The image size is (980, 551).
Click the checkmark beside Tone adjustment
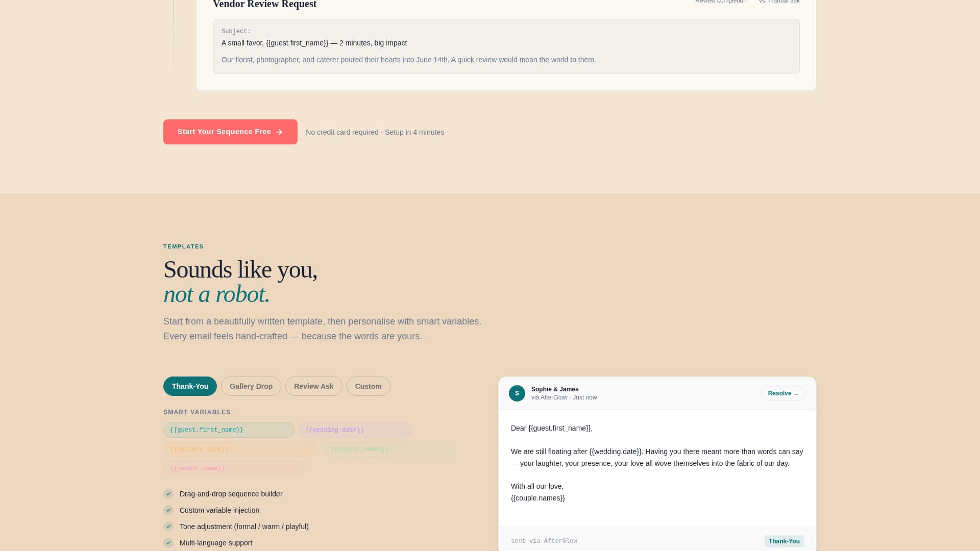tap(168, 527)
